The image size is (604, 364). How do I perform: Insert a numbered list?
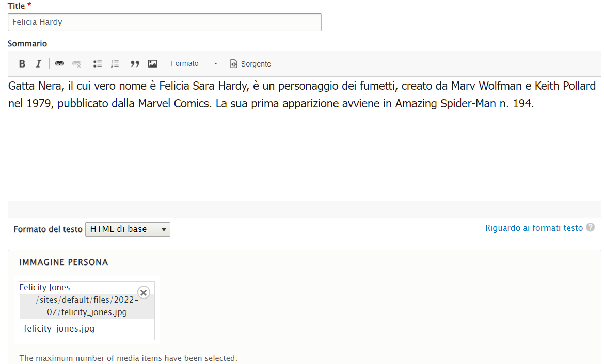[115, 64]
